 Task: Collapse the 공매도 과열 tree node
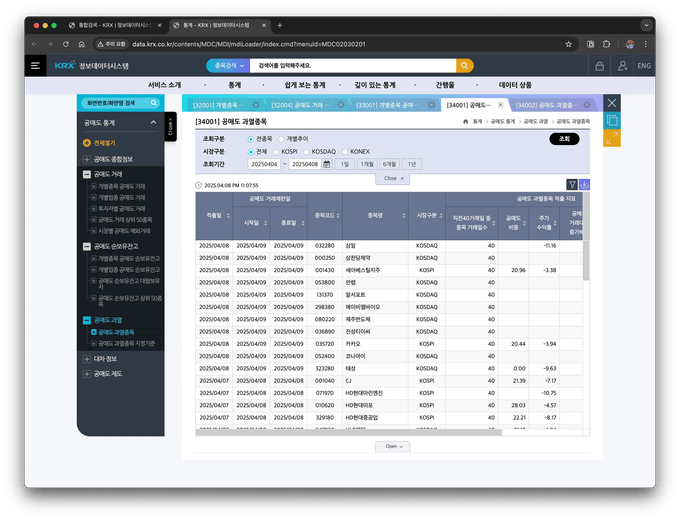(x=87, y=320)
